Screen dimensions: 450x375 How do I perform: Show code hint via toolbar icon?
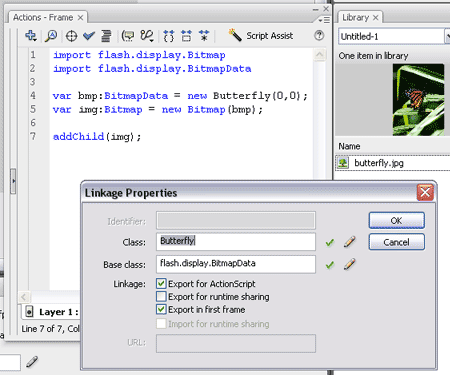[x=128, y=36]
